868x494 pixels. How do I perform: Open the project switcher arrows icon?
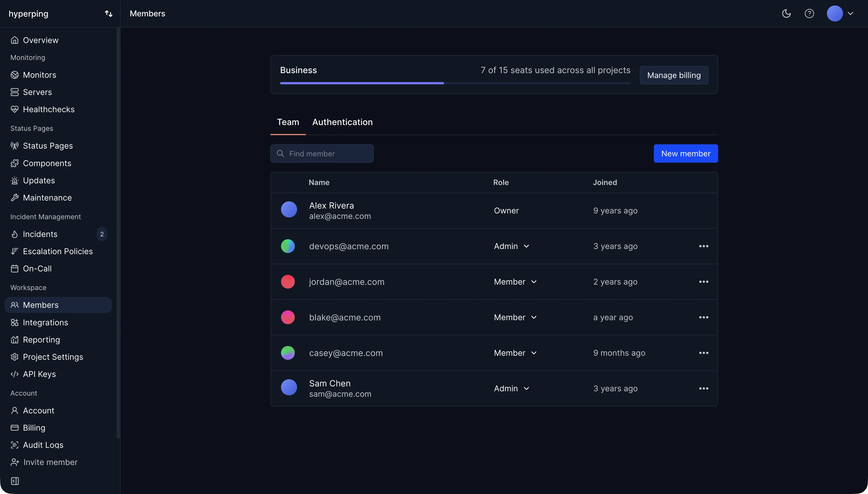(108, 13)
